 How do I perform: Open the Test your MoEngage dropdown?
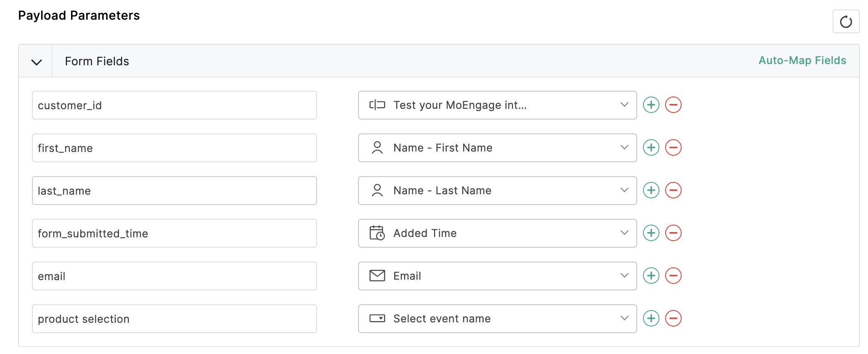click(497, 105)
